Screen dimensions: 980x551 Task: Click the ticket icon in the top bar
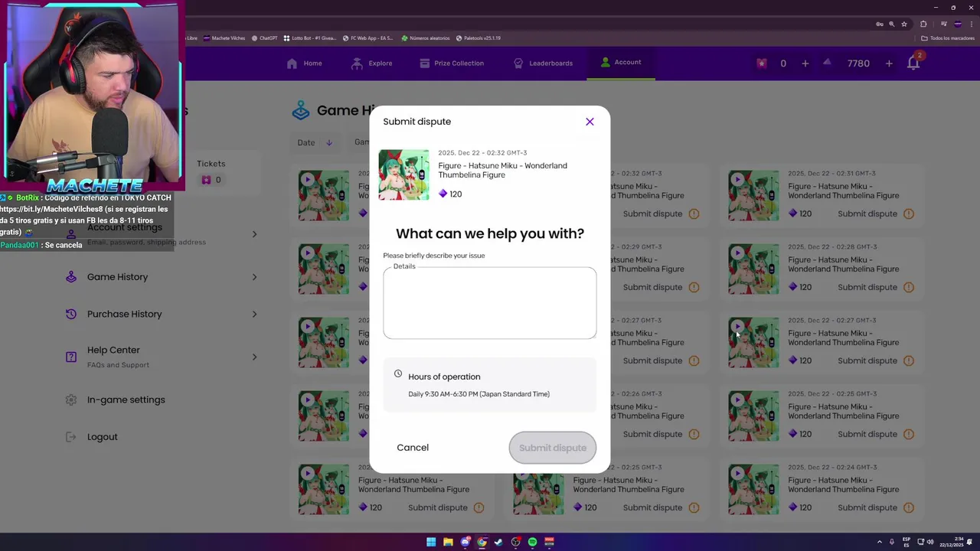point(761,64)
